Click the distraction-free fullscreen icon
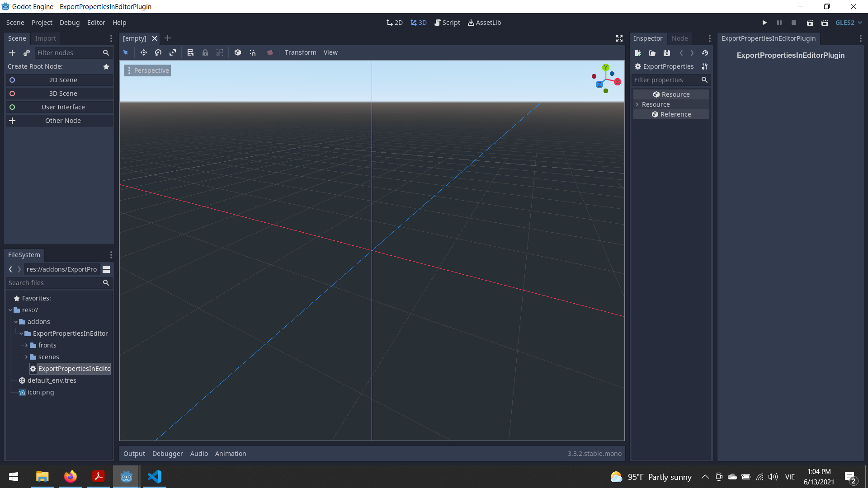This screenshot has height=488, width=868. [x=619, y=38]
